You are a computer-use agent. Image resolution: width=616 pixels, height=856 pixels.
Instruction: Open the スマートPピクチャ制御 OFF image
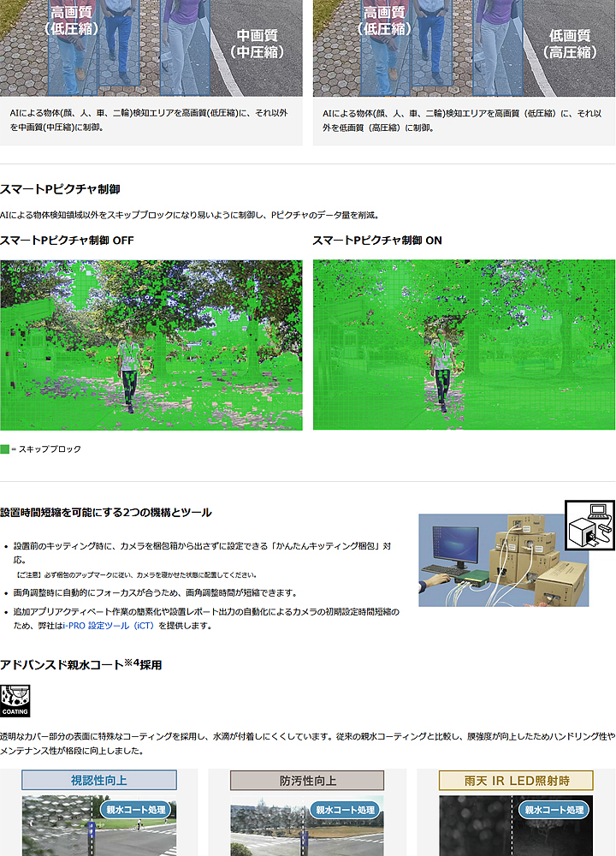(x=151, y=345)
